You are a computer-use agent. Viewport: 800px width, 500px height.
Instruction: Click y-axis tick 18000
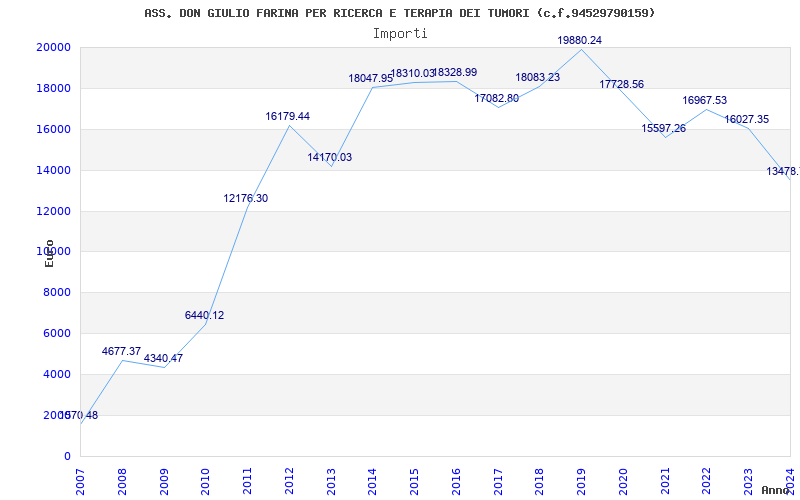53,88
